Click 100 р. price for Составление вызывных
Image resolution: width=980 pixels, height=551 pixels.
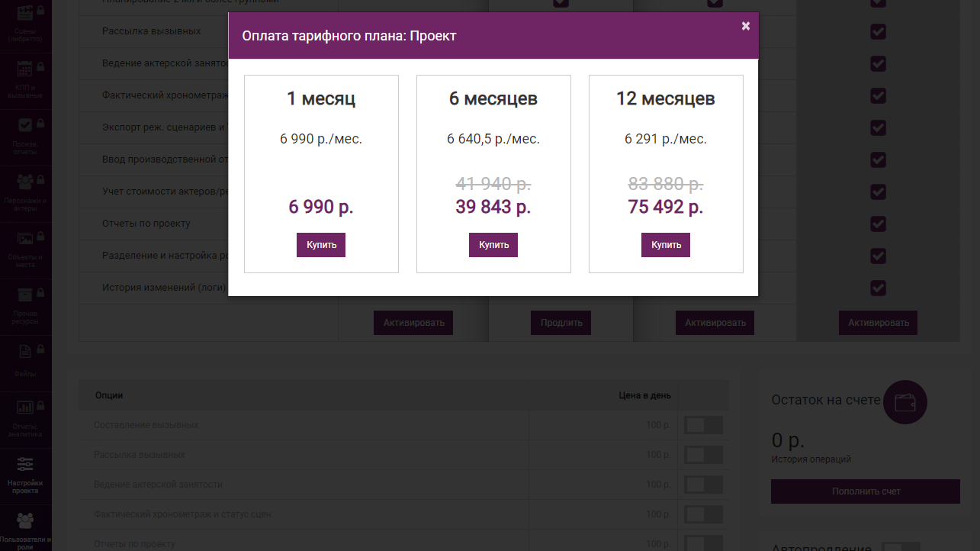658,425
